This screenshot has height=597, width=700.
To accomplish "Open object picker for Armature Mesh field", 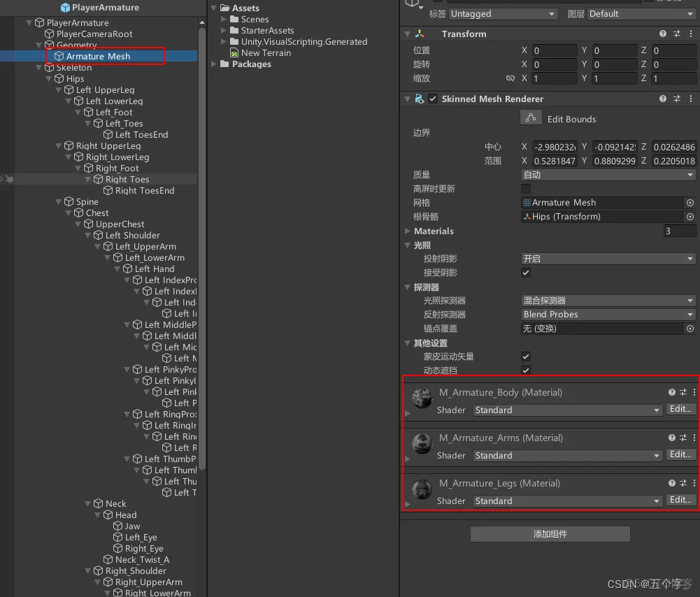I will (x=690, y=203).
